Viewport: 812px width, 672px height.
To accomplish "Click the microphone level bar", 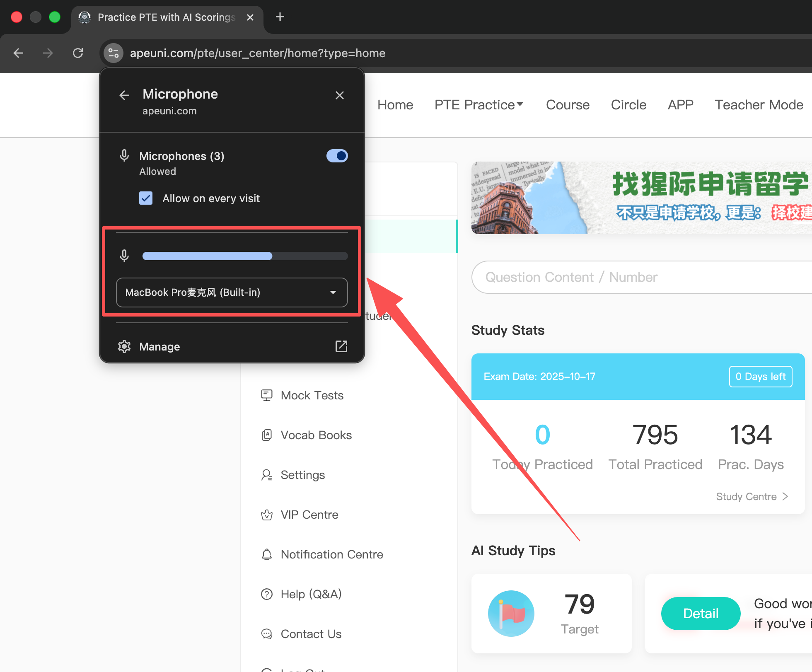I will point(244,256).
